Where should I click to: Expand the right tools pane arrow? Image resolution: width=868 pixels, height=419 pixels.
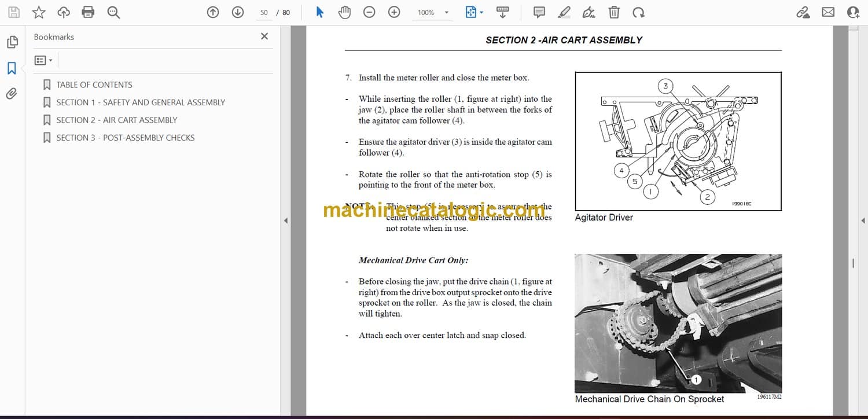click(863, 220)
